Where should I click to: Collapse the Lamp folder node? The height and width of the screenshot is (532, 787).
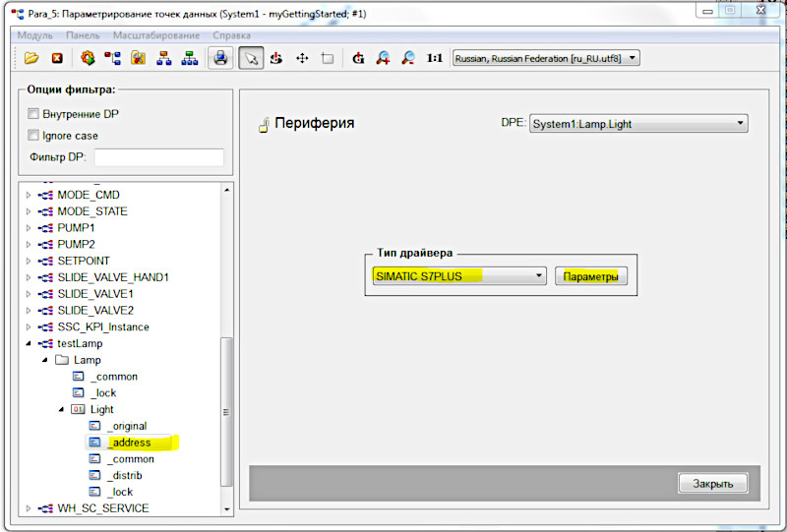pyautogui.click(x=45, y=360)
